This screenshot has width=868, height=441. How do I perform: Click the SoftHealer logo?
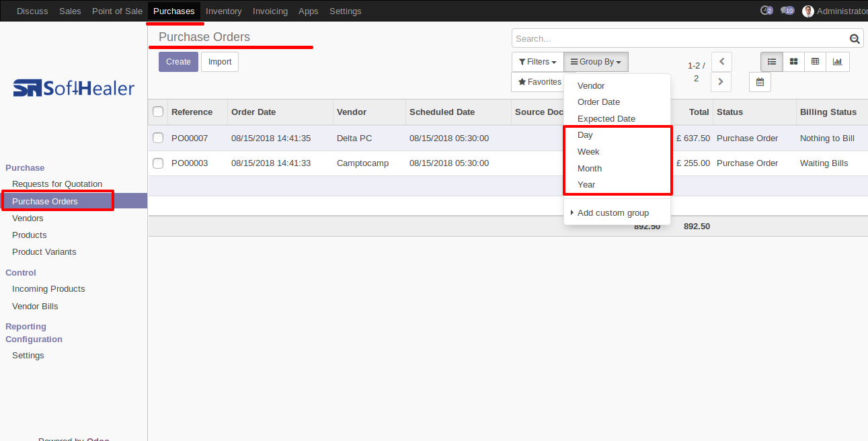click(74, 88)
